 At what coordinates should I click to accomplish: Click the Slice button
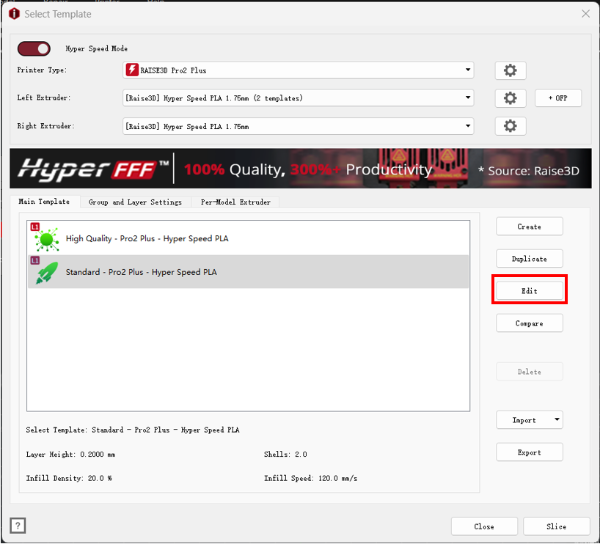pos(556,526)
